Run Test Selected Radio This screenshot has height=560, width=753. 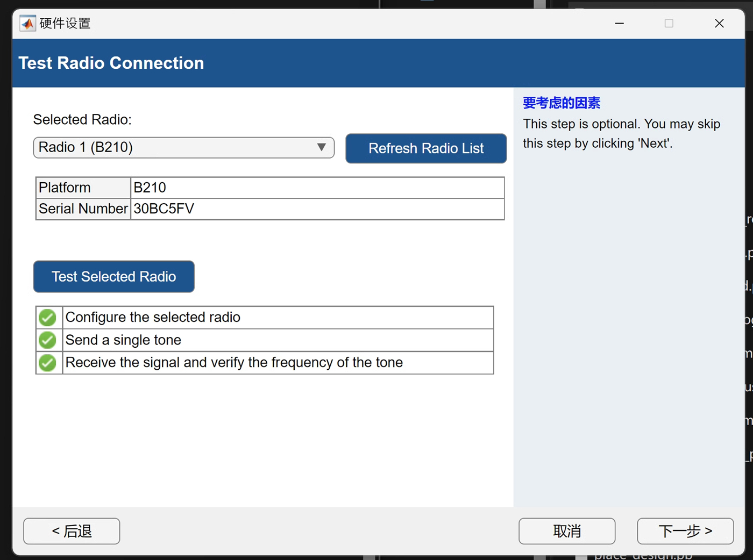pos(114,277)
